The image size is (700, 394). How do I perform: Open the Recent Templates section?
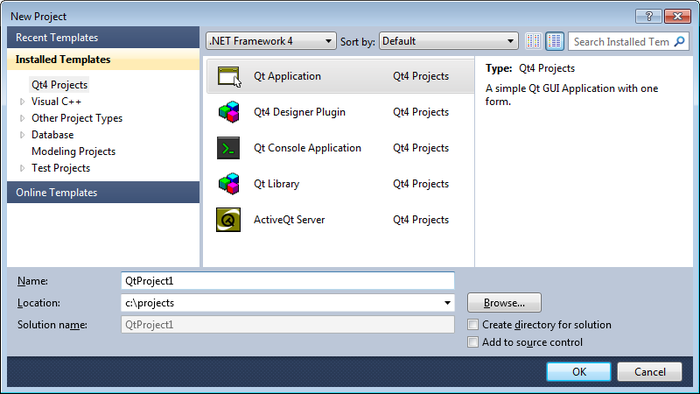click(103, 37)
